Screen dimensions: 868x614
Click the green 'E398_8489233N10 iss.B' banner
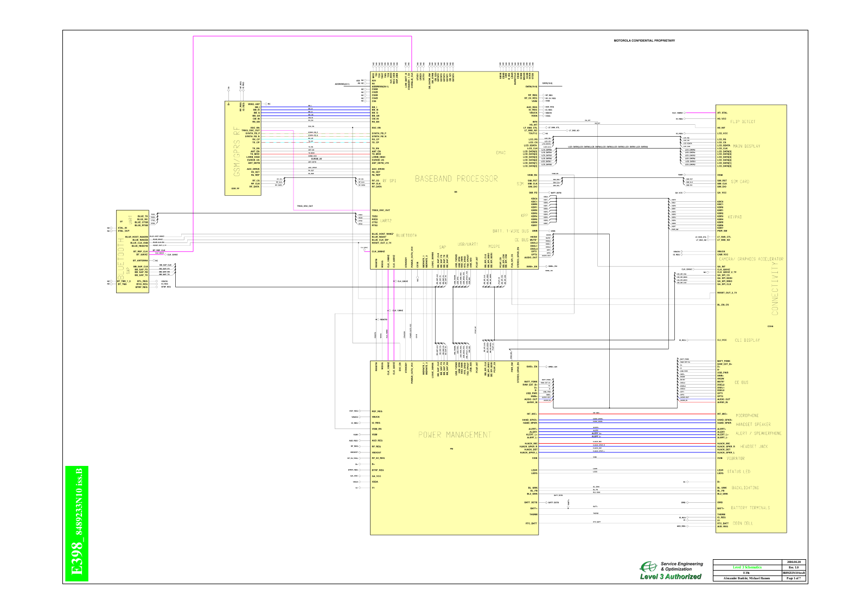coord(76,523)
